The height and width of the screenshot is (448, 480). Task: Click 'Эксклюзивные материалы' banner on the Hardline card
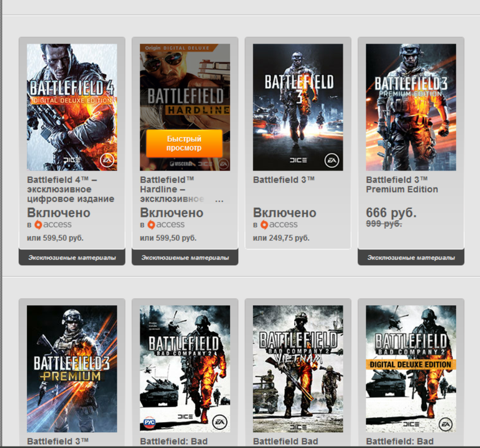(x=185, y=258)
